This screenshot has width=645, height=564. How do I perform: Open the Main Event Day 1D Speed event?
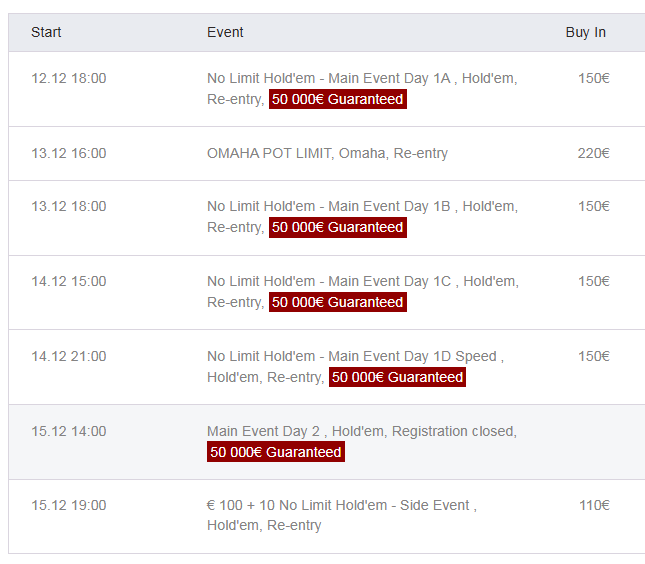pos(354,356)
